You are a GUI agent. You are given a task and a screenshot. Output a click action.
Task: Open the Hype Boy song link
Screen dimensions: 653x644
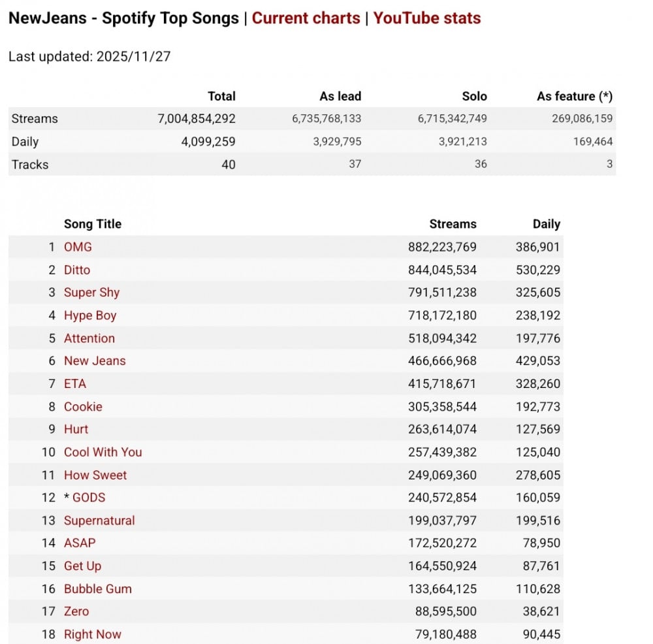pyautogui.click(x=90, y=315)
